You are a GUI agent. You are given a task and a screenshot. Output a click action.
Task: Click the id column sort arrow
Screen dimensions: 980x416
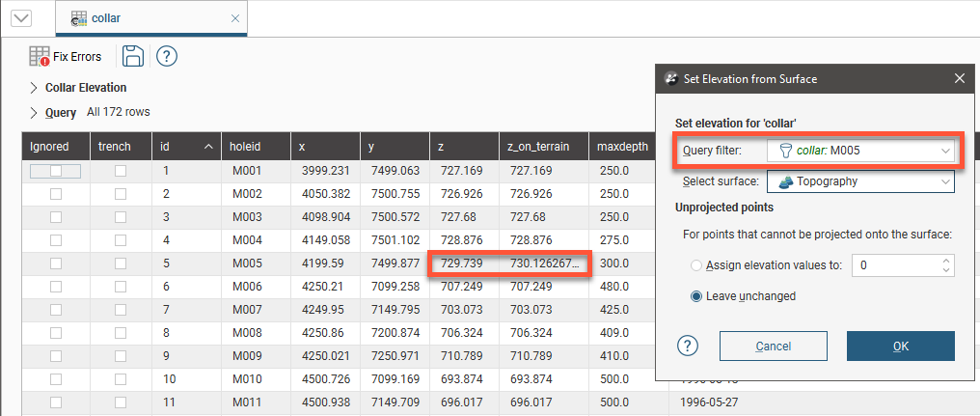pos(208,147)
